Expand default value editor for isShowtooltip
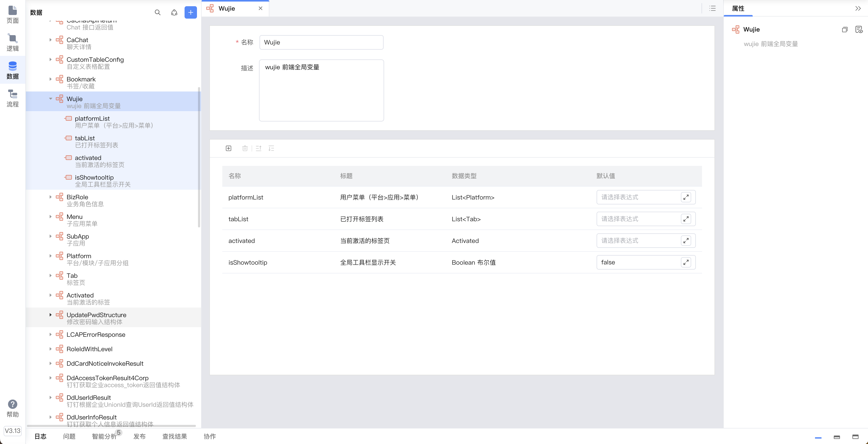 [x=686, y=262]
